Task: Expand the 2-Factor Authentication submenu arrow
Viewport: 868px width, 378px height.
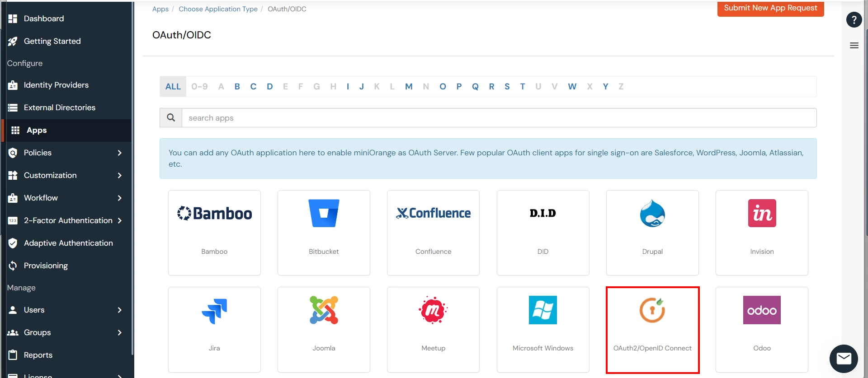Action: tap(119, 220)
